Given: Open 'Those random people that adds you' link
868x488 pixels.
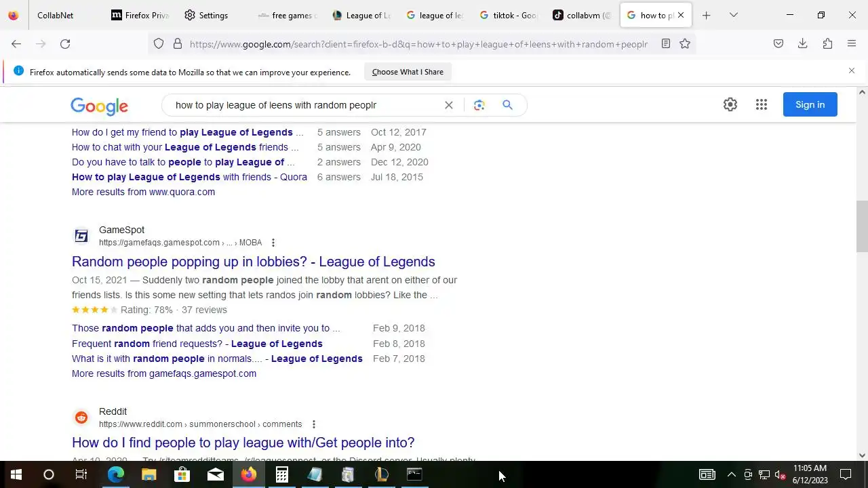Looking at the screenshot, I should 206,328.
